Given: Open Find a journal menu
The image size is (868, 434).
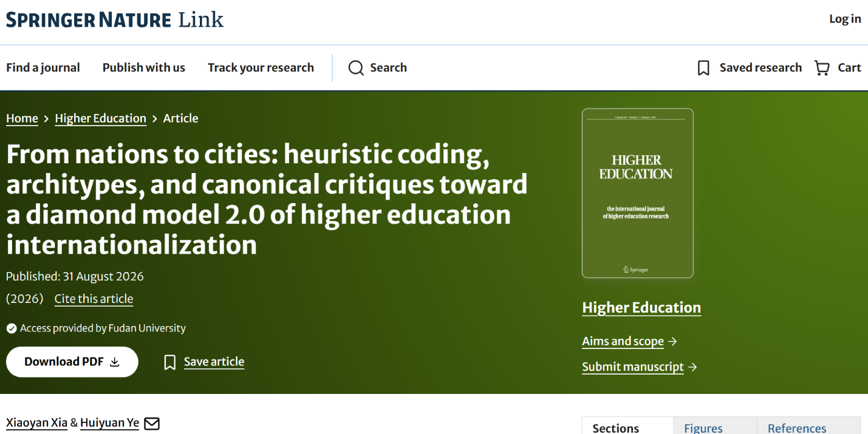Looking at the screenshot, I should tap(43, 68).
